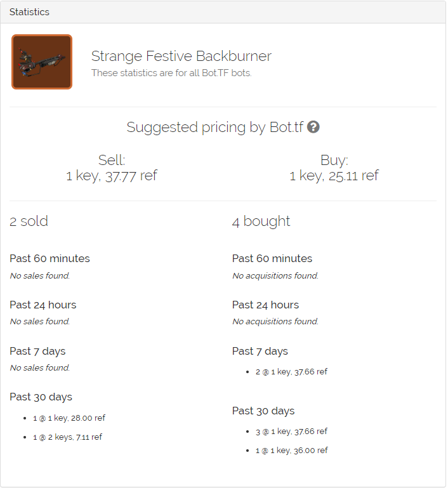
Task: Click the suggested Buy price value
Action: click(x=334, y=176)
